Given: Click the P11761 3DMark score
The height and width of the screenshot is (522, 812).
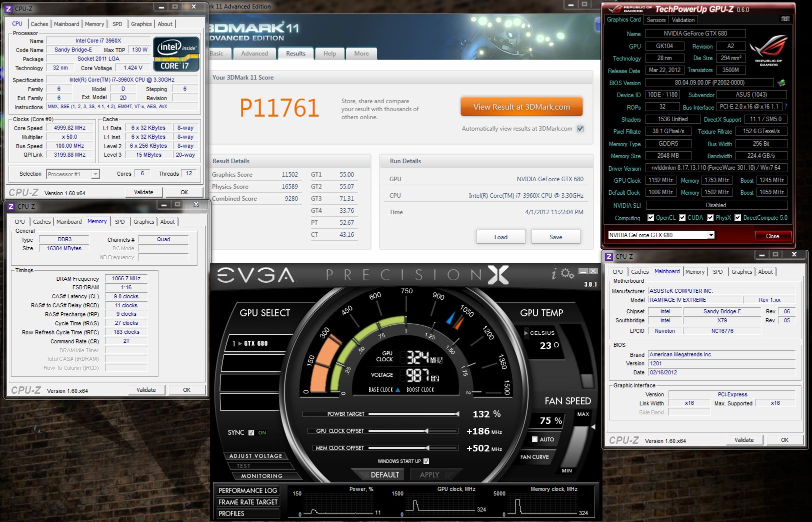Looking at the screenshot, I should pyautogui.click(x=279, y=108).
